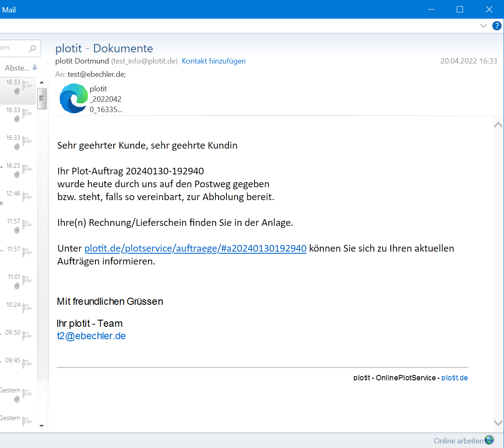Expand the ribbon with the chevron arrow
The image size is (504, 448).
483,26
